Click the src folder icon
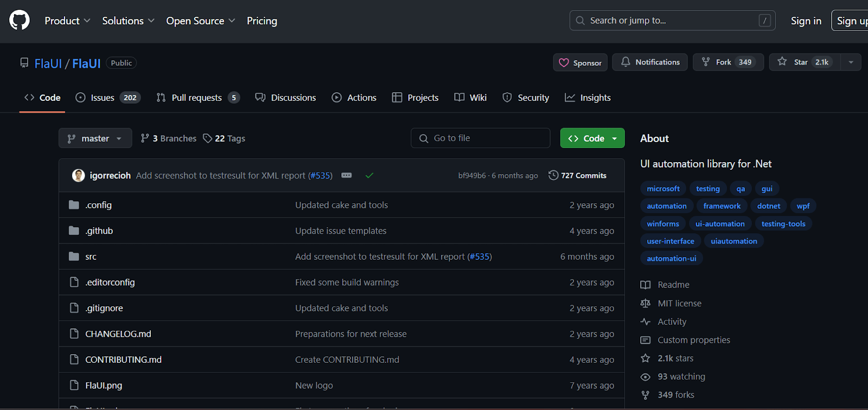Image resolution: width=868 pixels, height=410 pixels. pos(74,257)
